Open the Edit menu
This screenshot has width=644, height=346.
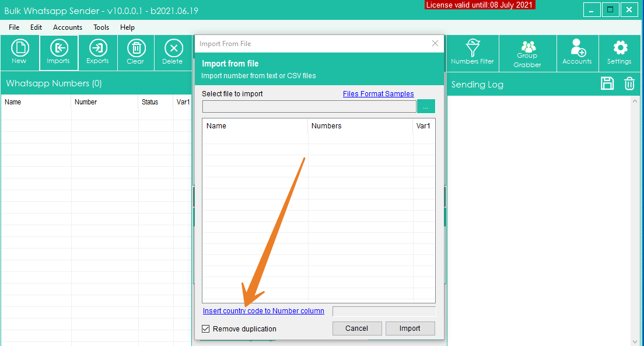click(36, 27)
